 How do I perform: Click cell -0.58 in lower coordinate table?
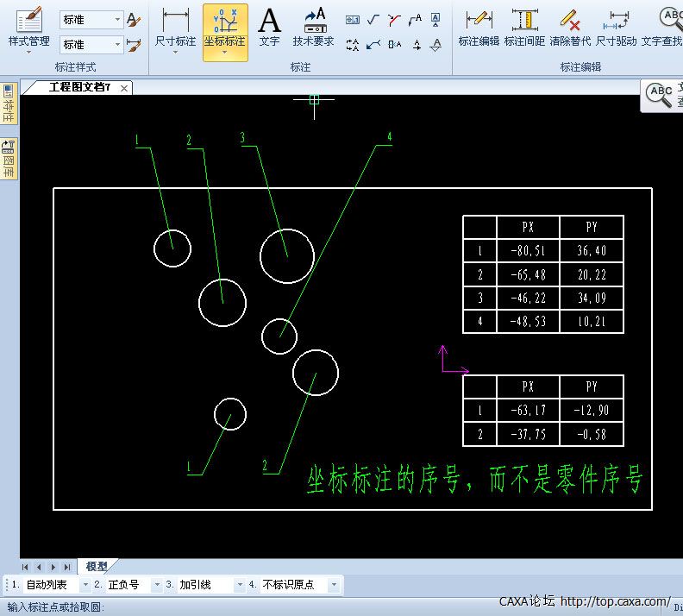click(591, 434)
